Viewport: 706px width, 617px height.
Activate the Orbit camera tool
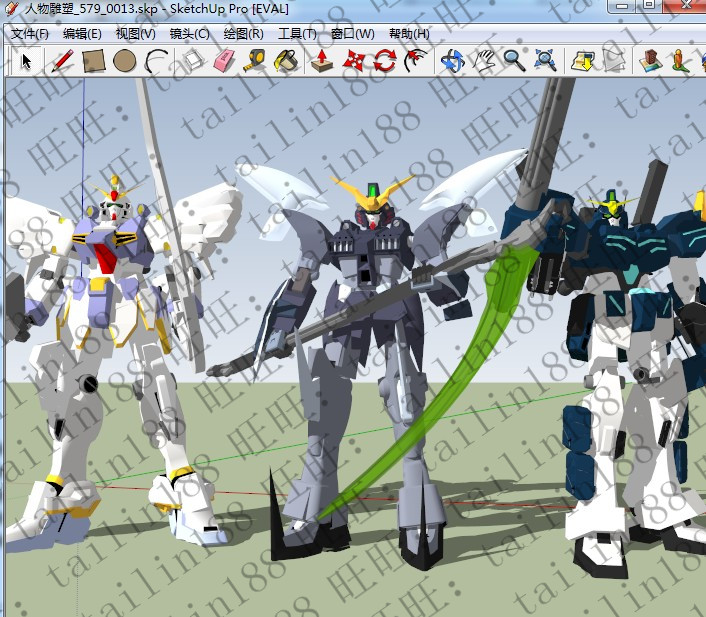coord(452,61)
